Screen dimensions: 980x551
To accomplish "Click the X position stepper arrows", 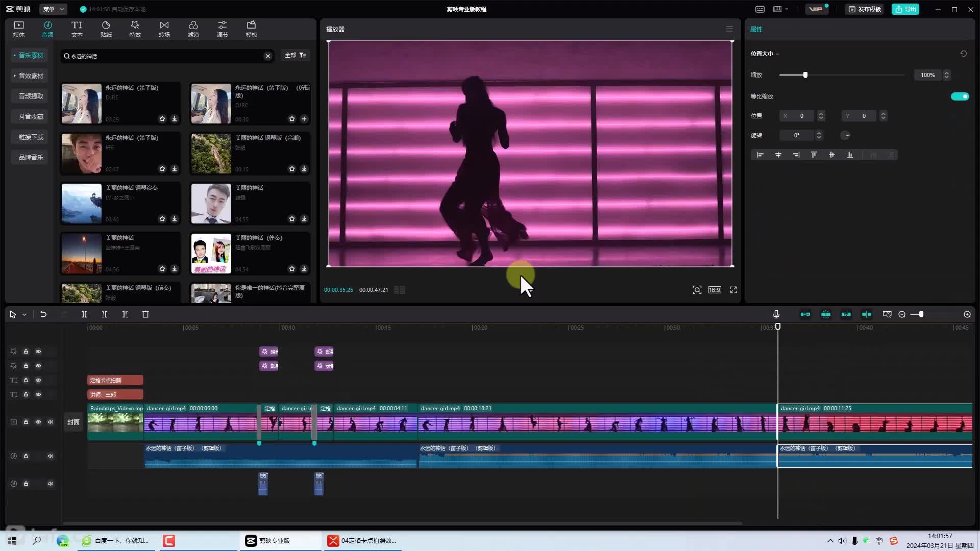I will 821,116.
